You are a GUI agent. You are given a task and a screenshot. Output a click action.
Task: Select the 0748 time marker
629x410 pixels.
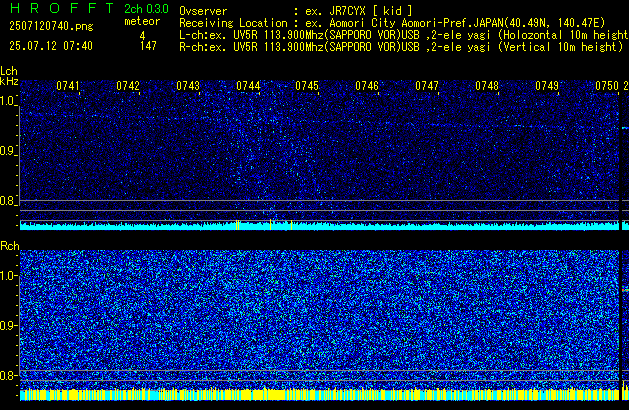click(487, 86)
